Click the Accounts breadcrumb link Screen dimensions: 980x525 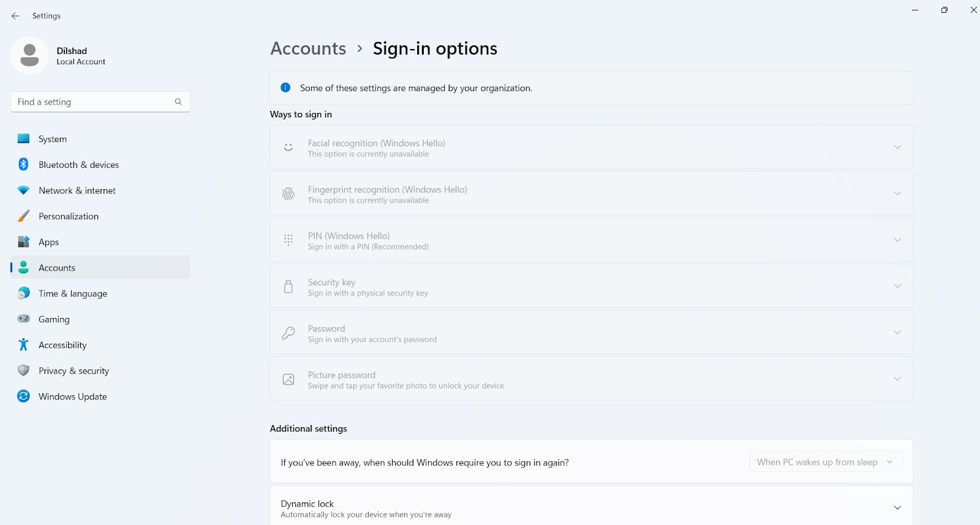[x=308, y=48]
